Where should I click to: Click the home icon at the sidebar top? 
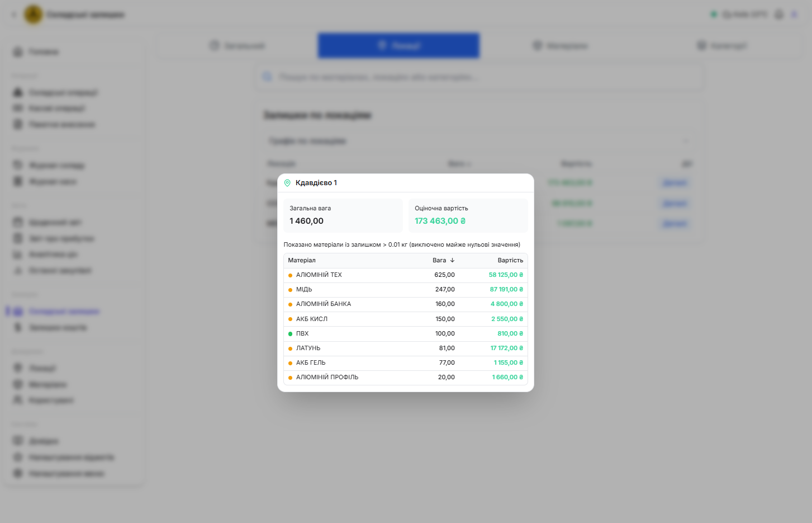[18, 52]
